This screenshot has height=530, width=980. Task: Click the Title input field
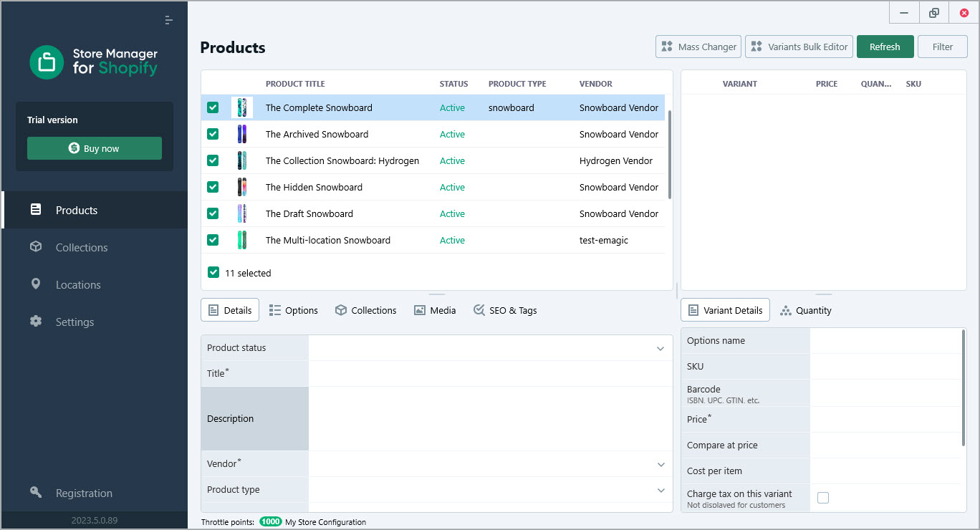491,374
